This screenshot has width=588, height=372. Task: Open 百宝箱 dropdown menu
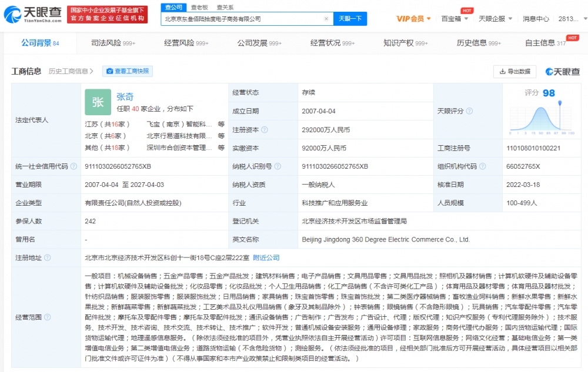[455, 19]
